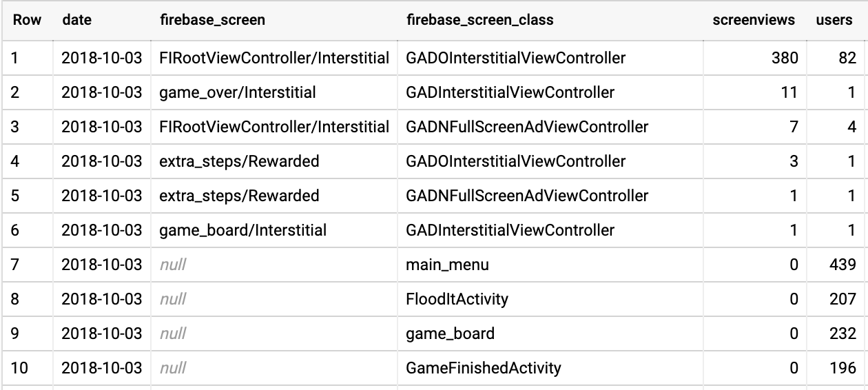Click the users value 232
The height and width of the screenshot is (390, 868).
click(843, 333)
